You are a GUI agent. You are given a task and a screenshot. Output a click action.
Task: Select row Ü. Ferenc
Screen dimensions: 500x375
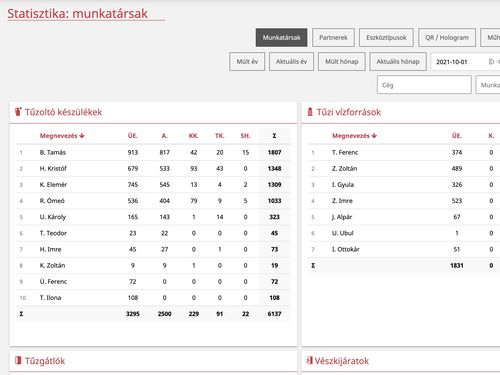point(153,281)
